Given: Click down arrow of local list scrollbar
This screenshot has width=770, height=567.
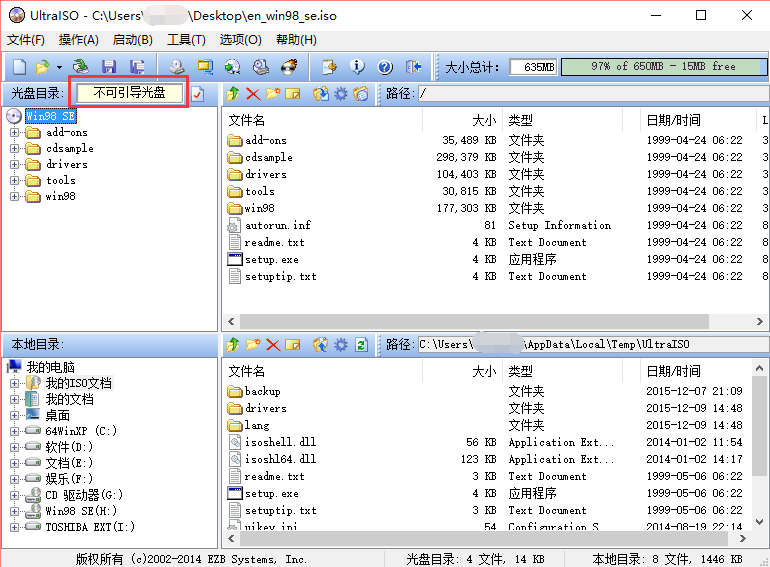Looking at the screenshot, I should [x=759, y=521].
